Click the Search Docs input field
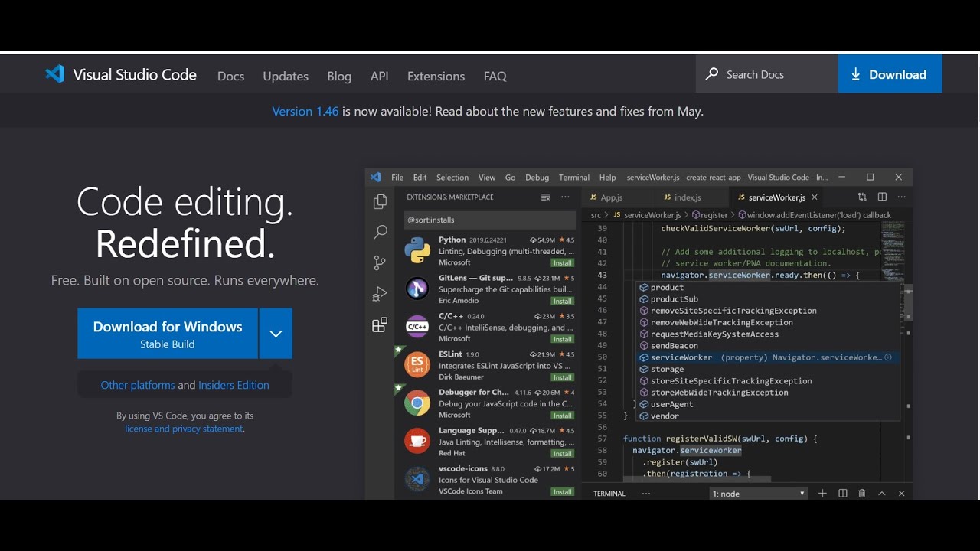The height and width of the screenshot is (551, 980). coord(767,74)
